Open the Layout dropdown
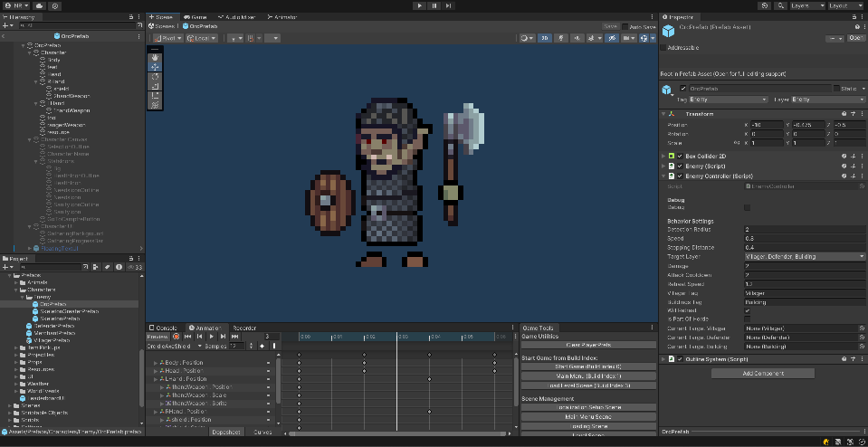Viewport: 868px width, 447px height. [846, 5]
